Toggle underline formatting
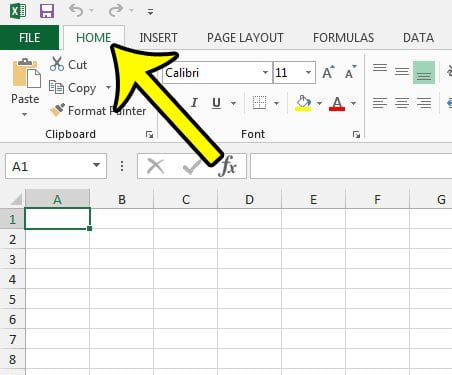The image size is (452, 375). [x=216, y=103]
